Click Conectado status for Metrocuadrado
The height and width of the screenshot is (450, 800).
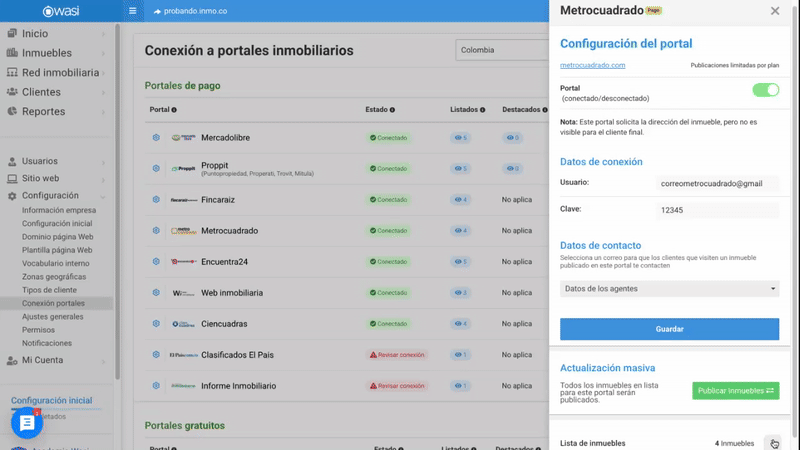click(389, 231)
